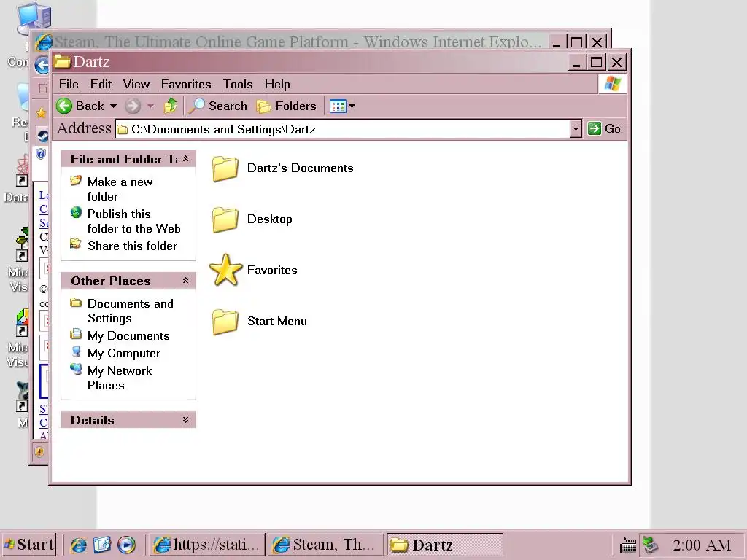This screenshot has height=560, width=747.
Task: Click the Steam favicon in the IE window
Action: pos(43,136)
